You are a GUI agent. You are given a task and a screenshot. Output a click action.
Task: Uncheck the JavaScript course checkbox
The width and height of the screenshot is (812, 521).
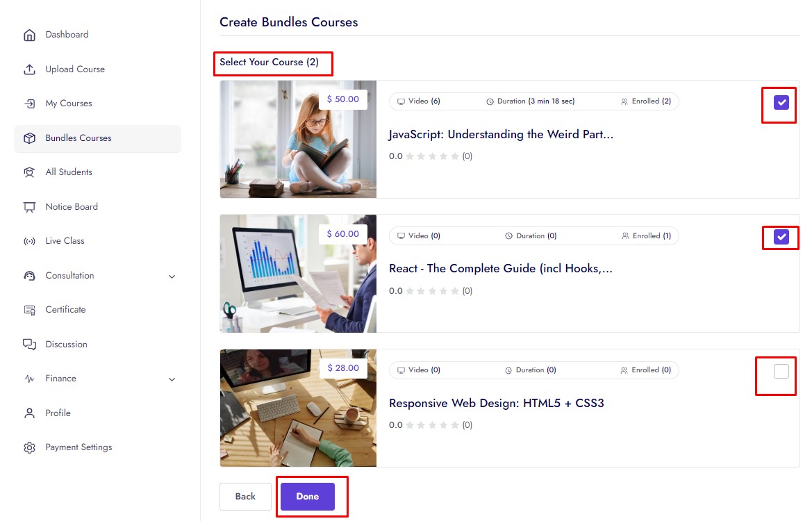pos(781,103)
